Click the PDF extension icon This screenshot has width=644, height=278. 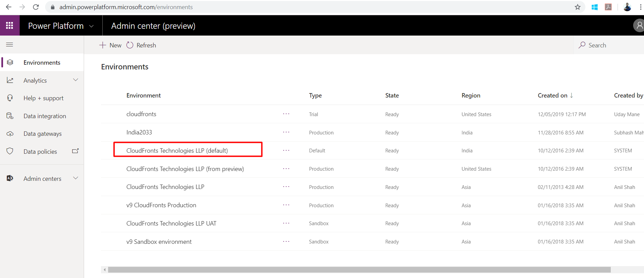(608, 7)
